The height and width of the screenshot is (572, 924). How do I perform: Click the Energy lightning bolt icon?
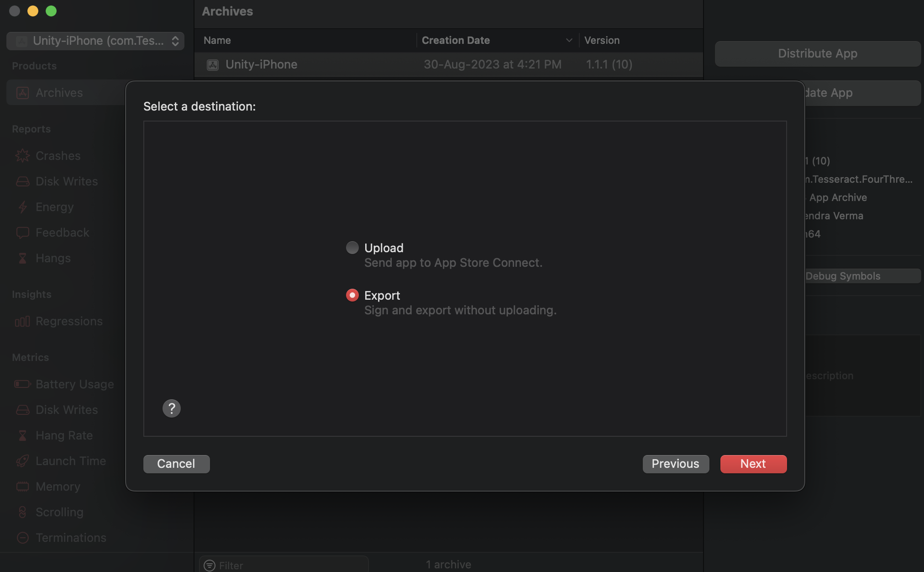[22, 207]
